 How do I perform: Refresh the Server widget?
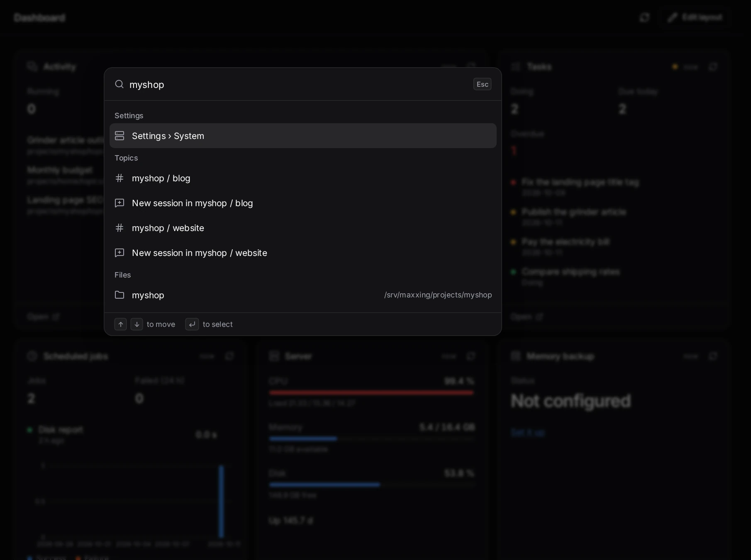coord(471,356)
